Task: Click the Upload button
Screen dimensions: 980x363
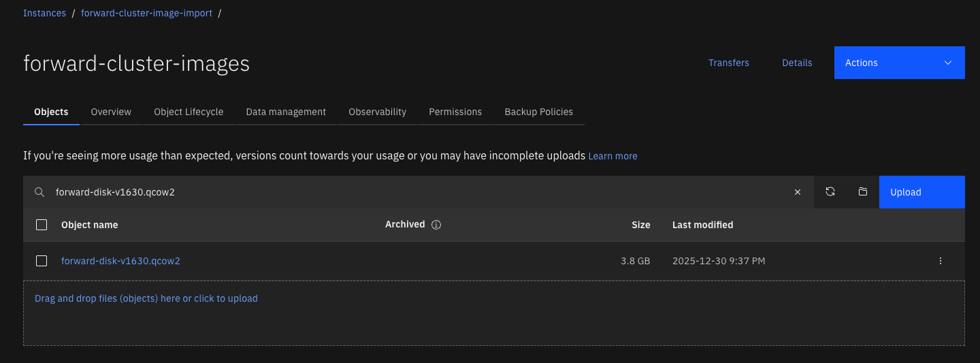Action: (921, 192)
